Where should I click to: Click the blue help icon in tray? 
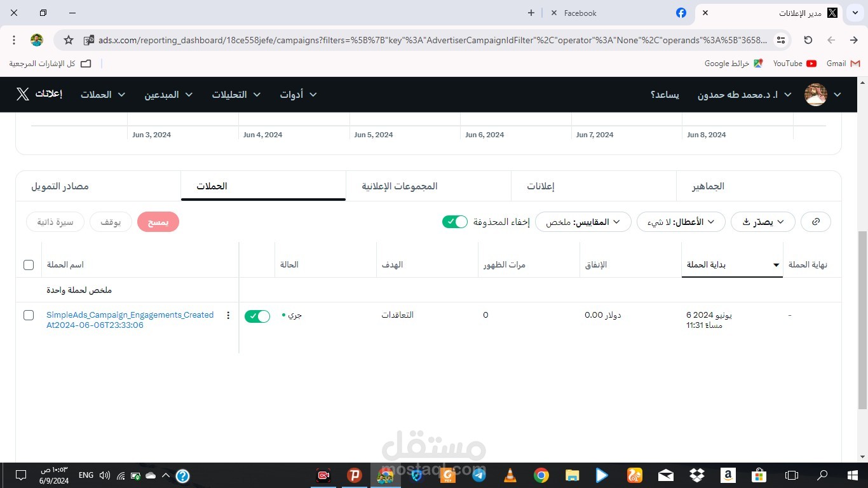(182, 475)
